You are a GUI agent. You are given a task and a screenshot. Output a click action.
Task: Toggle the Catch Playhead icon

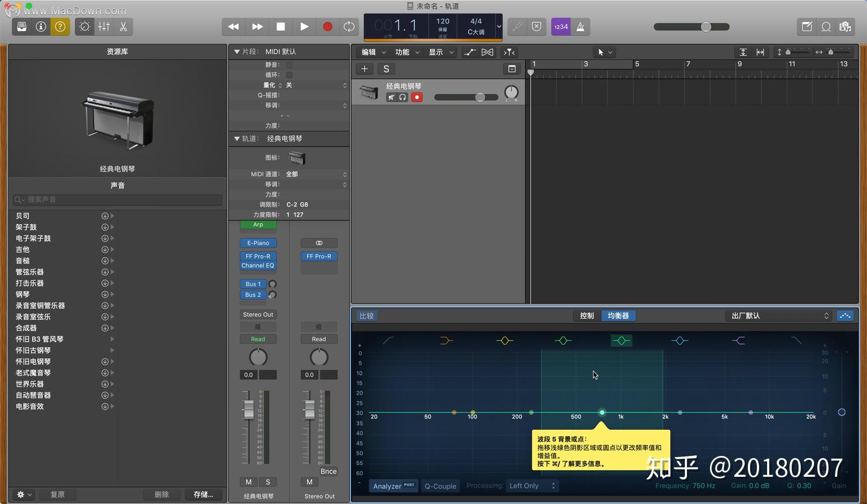509,52
